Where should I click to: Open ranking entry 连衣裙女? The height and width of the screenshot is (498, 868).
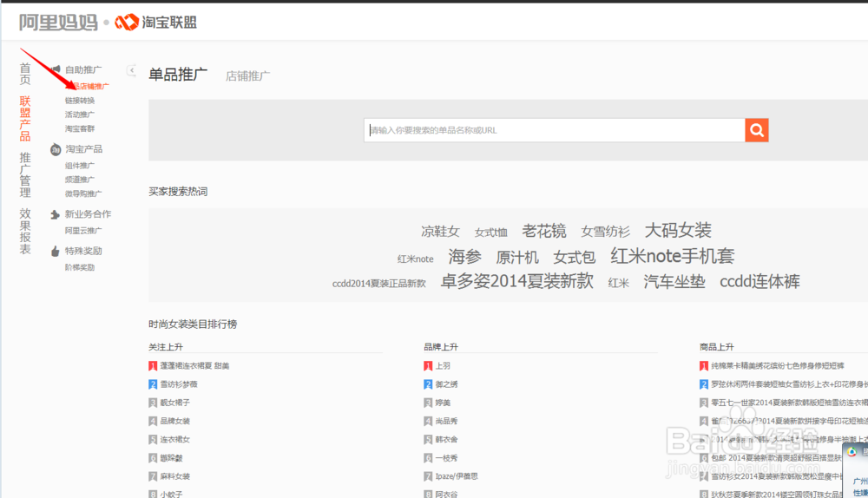point(175,439)
